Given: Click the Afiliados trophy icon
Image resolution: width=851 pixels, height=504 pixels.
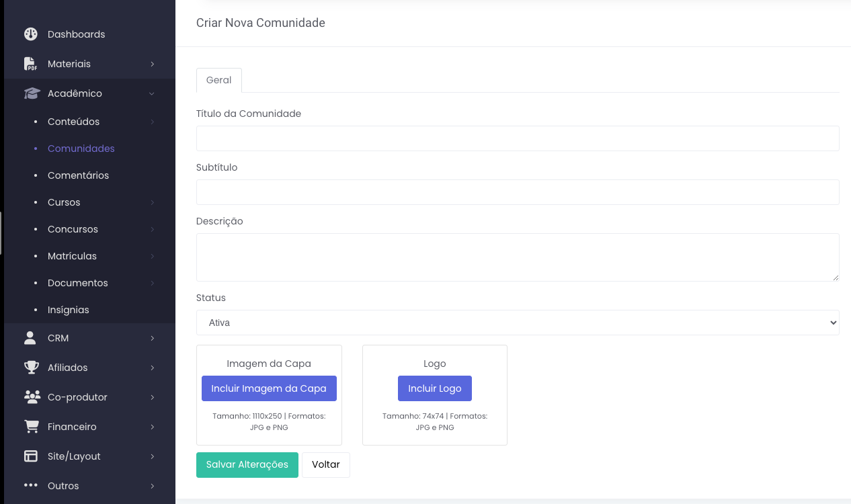Looking at the screenshot, I should click(31, 368).
